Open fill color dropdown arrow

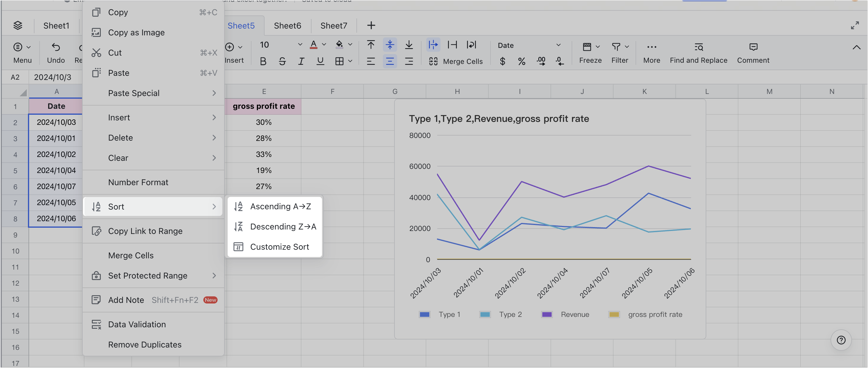[350, 45]
